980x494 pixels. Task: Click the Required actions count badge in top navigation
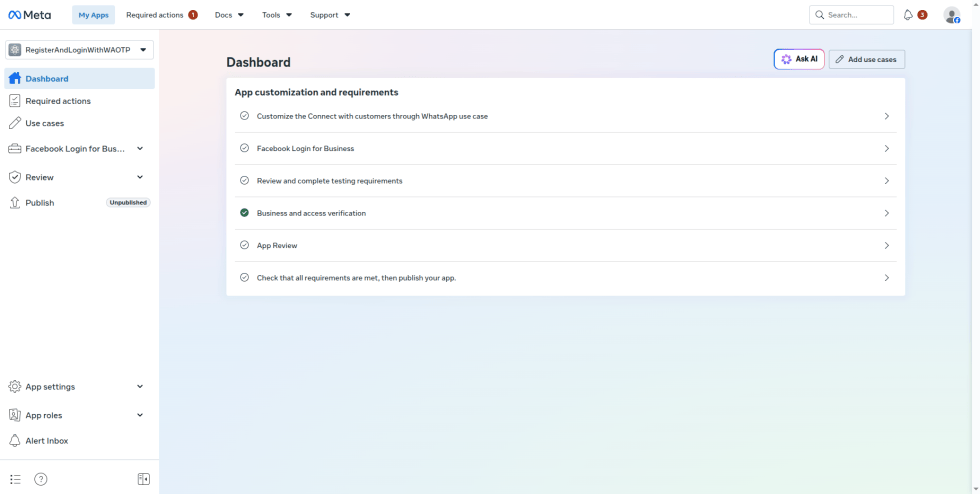(x=193, y=15)
